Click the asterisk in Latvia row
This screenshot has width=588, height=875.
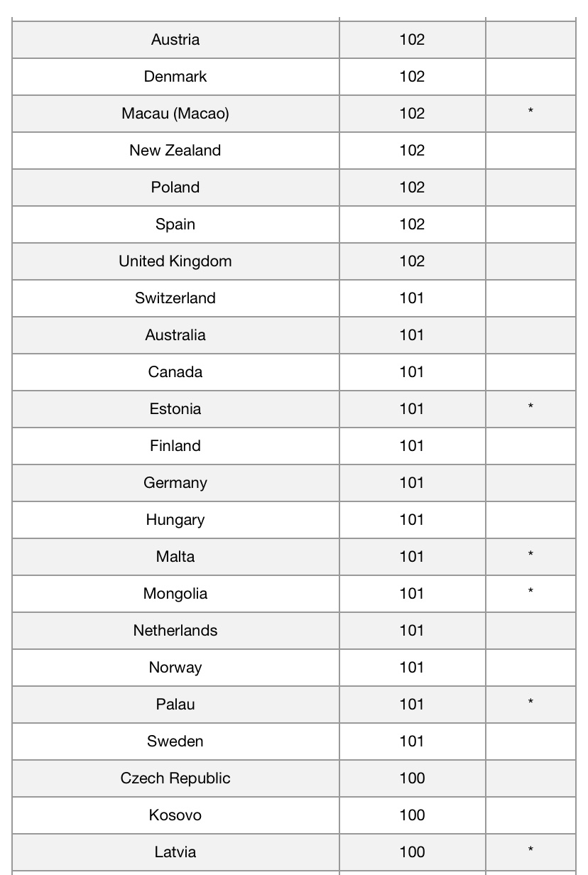(x=530, y=850)
